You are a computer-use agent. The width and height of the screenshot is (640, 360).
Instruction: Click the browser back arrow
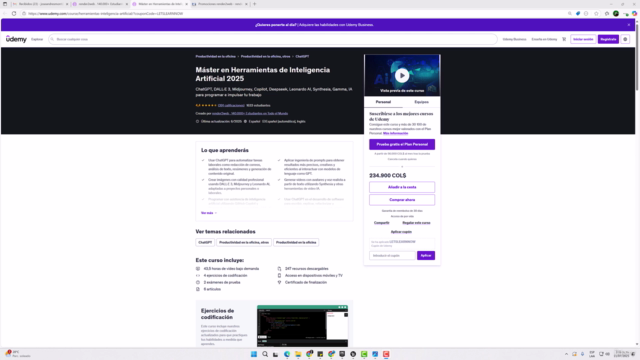pyautogui.click(x=5, y=13)
